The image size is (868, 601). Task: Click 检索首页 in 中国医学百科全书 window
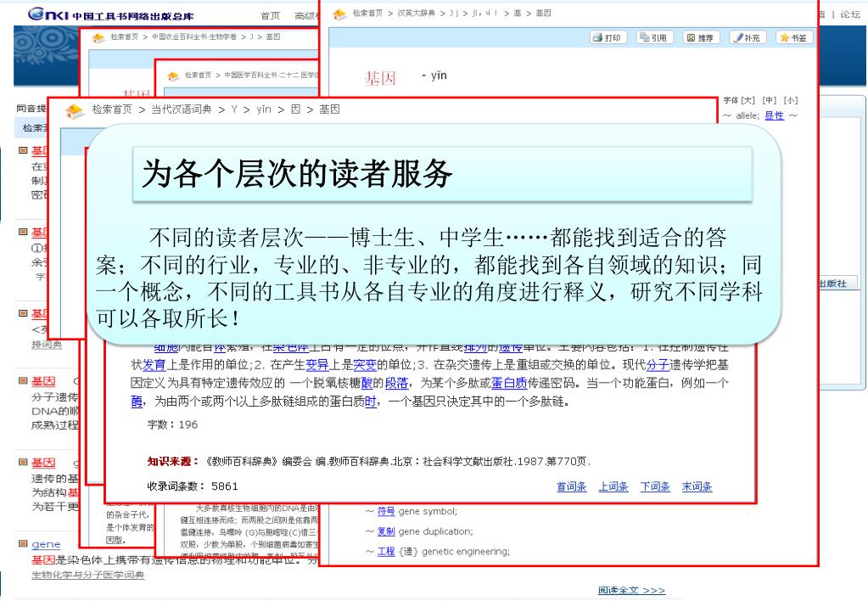(199, 75)
